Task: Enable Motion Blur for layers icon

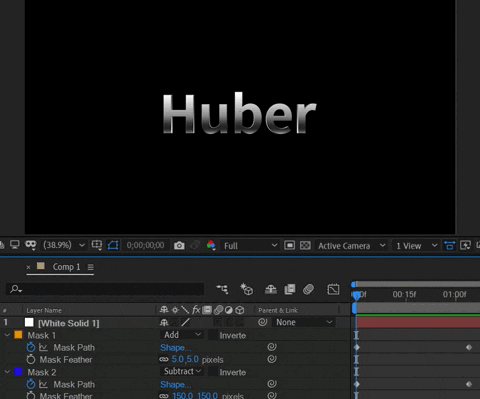Action: pos(308,289)
